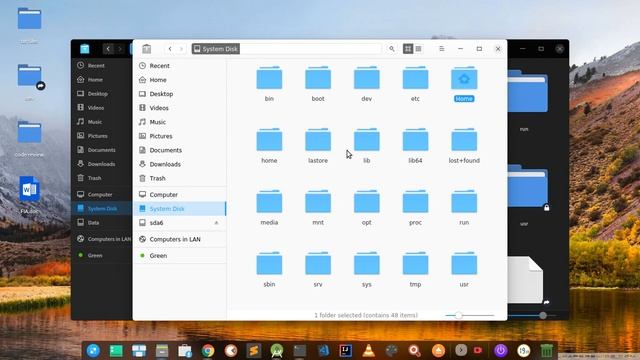The height and width of the screenshot is (360, 640).
Task: Open the lost+found folder
Action: click(464, 140)
